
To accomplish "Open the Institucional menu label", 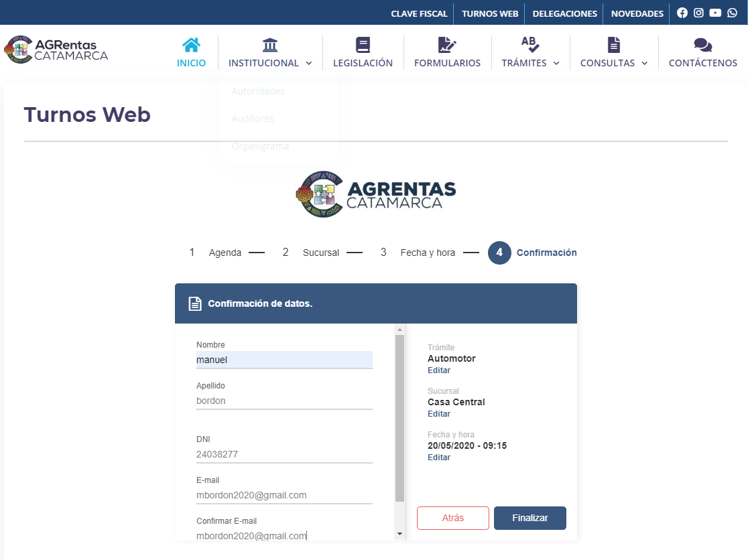I will [x=263, y=63].
